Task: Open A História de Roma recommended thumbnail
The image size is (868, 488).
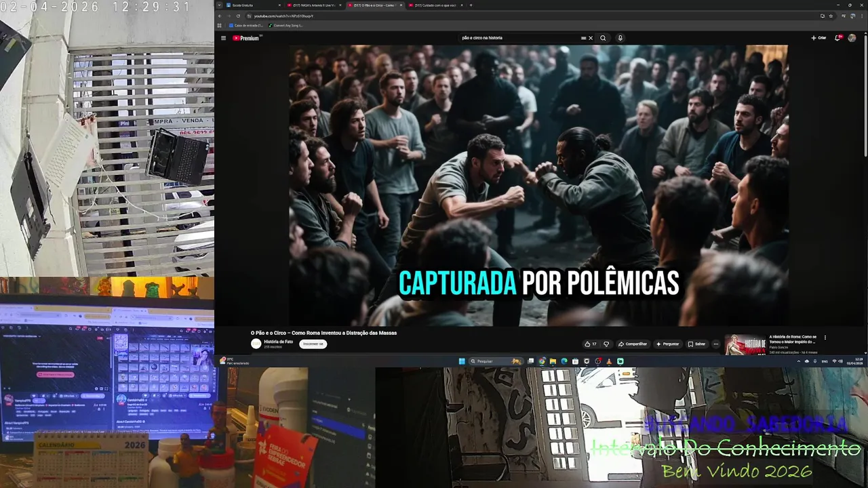Action: click(x=745, y=344)
